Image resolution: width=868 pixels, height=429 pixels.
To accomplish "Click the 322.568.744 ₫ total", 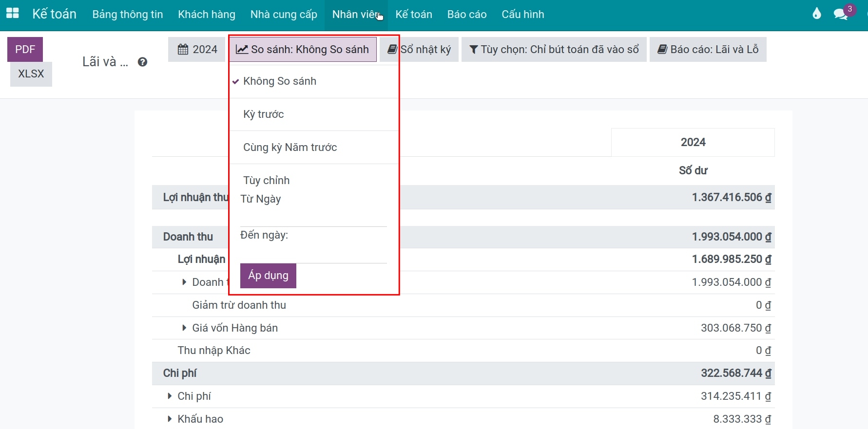I will [736, 373].
